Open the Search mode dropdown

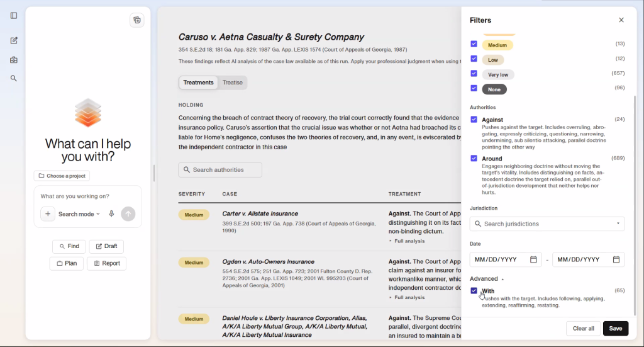coord(79,213)
